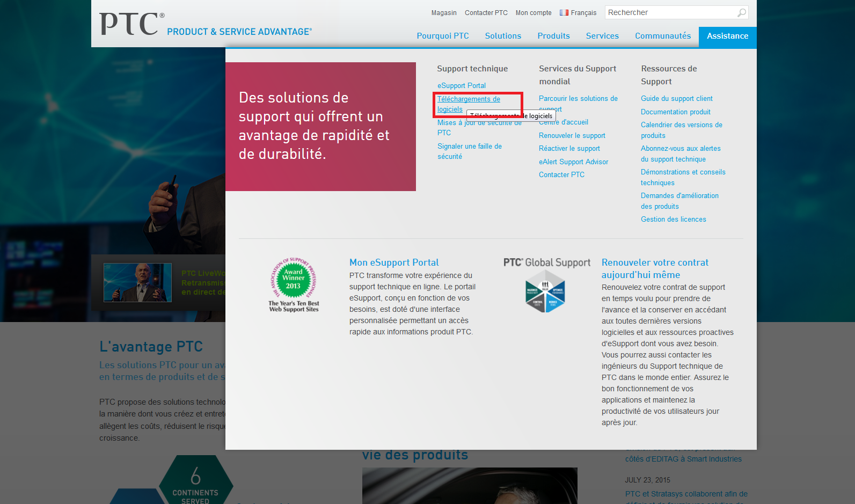Open Démonstrations et conseils techniques
Screen dimensions: 855x504
tap(683, 178)
